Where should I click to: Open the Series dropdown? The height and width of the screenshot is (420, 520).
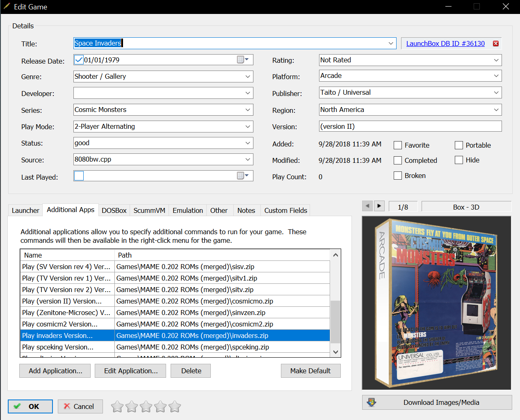click(x=248, y=110)
